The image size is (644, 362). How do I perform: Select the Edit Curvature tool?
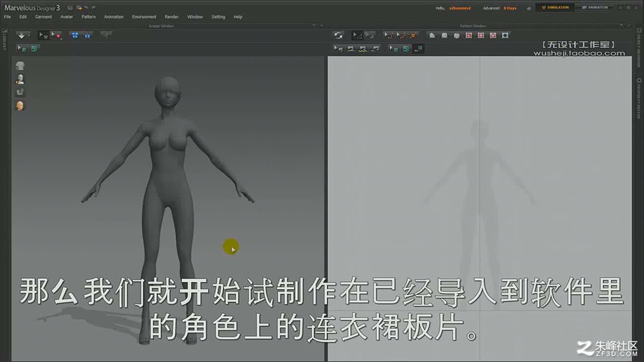pyautogui.click(x=388, y=35)
